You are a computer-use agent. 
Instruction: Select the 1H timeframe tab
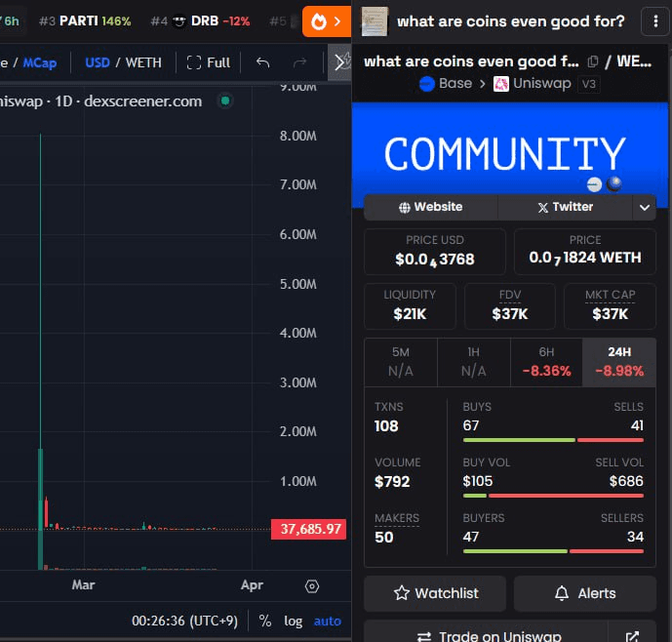(474, 362)
